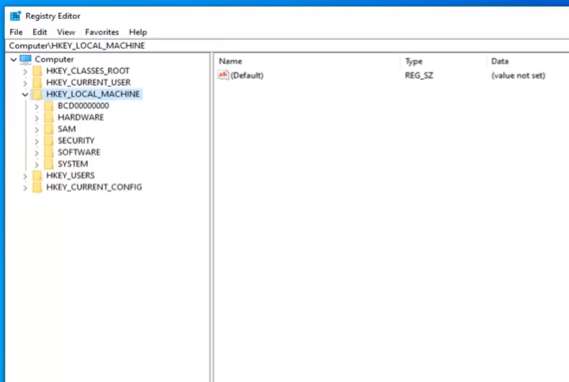This screenshot has height=382, width=569.
Task: Select the Computer label in the tree
Action: (x=54, y=59)
